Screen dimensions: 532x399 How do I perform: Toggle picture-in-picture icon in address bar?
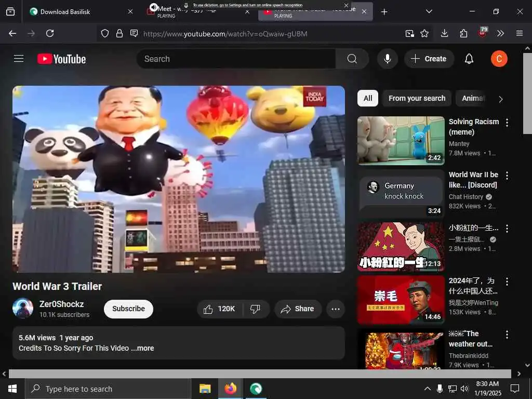pyautogui.click(x=409, y=33)
